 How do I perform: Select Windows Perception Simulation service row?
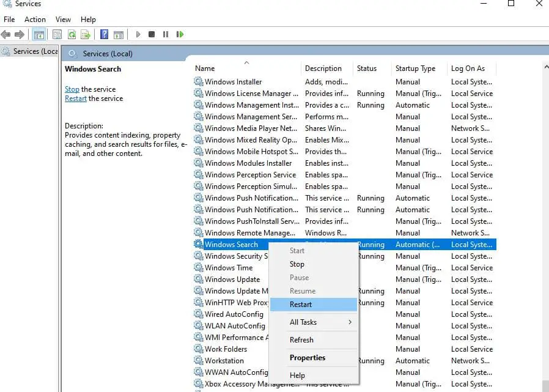tap(345, 187)
